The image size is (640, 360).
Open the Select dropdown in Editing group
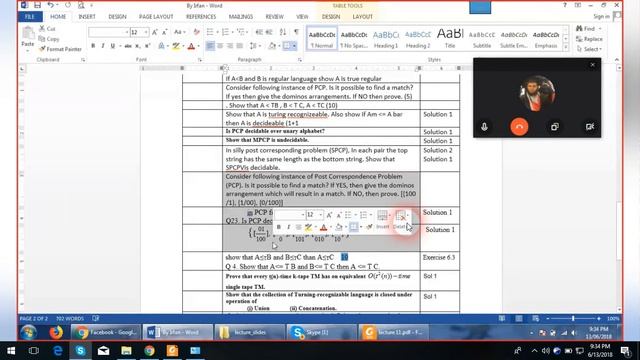(589, 49)
